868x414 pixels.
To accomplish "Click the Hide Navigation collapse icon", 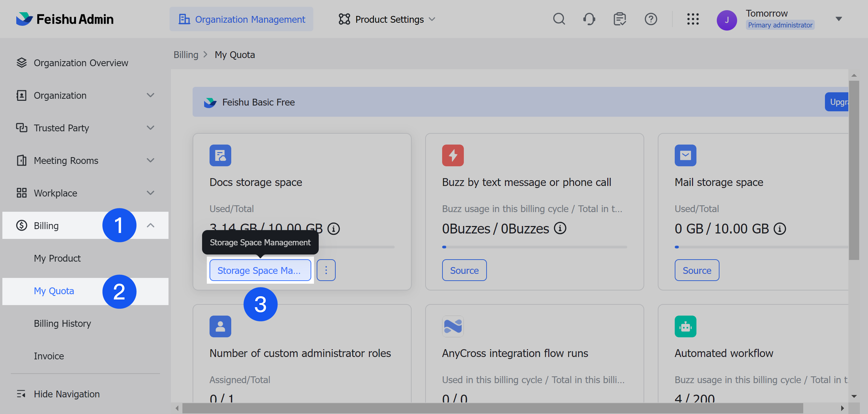I will click(21, 394).
